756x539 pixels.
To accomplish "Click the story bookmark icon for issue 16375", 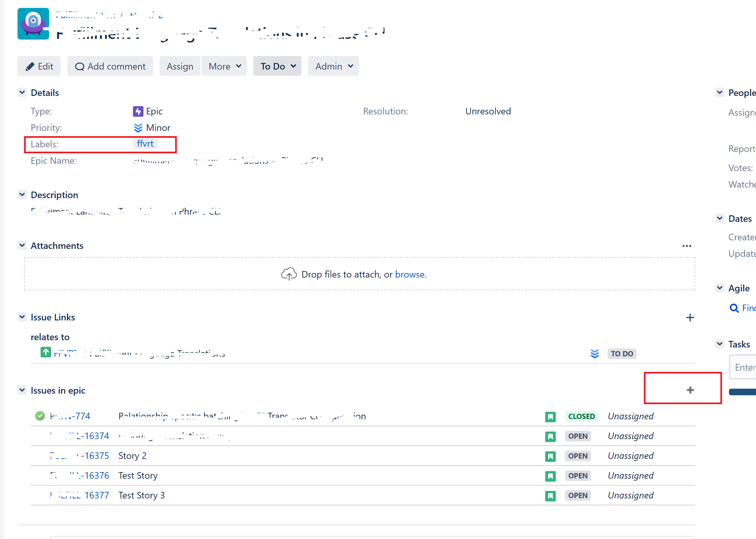I will pos(550,456).
